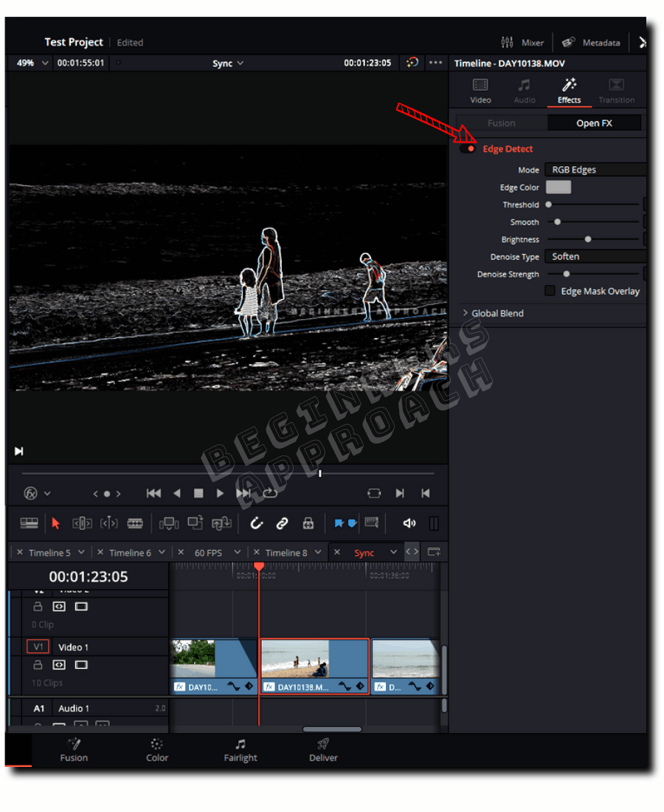Screen dimensions: 664x812
Task: Toggle the linked selection chain icon
Action: click(282, 523)
